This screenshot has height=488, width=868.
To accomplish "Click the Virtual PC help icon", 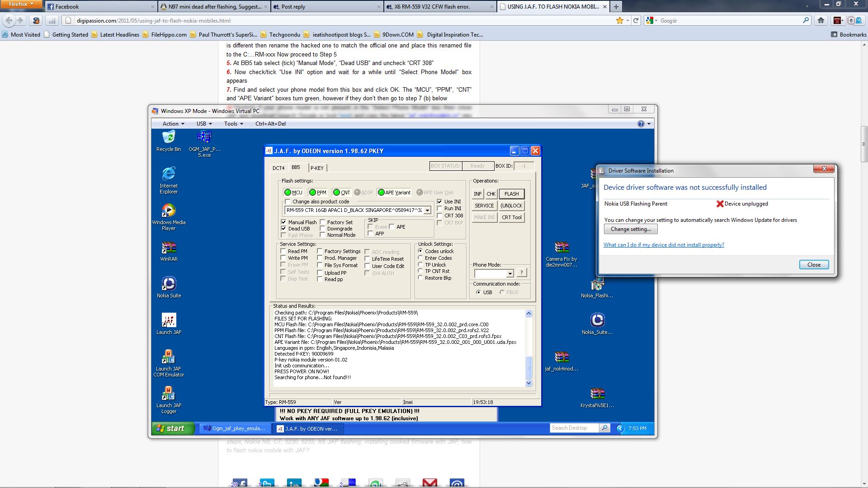I will 641,124.
